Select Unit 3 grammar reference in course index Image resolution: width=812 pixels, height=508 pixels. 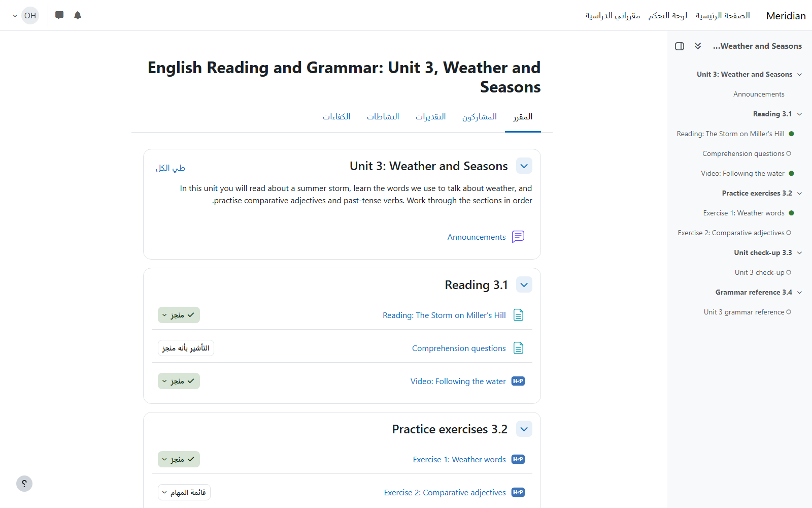click(744, 312)
